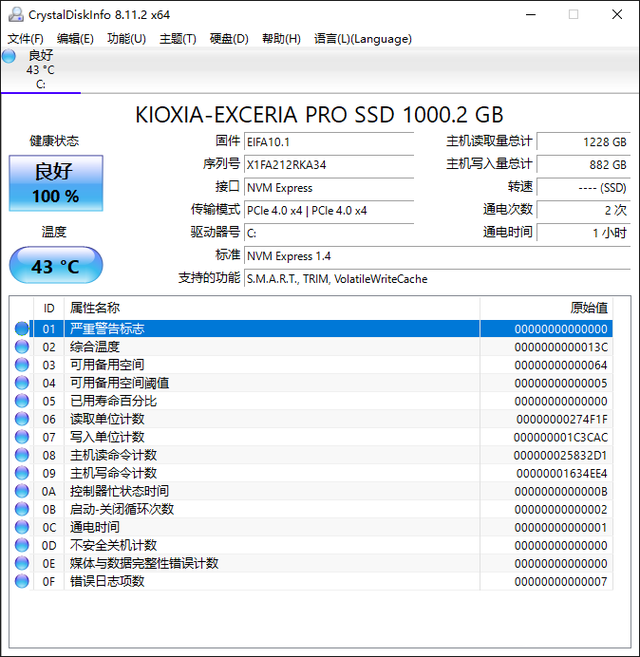640x657 pixels.
Task: Open the 文件(F) menu
Action: (26, 39)
